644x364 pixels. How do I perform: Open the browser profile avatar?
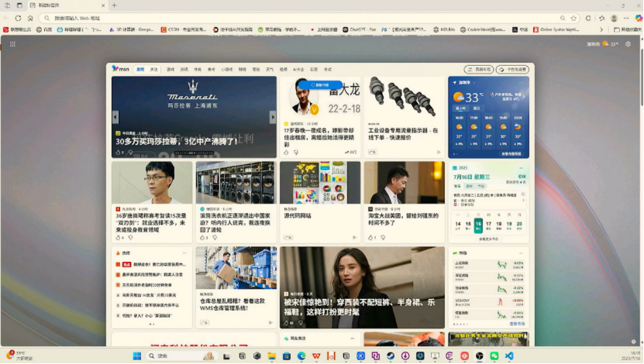coord(614,18)
